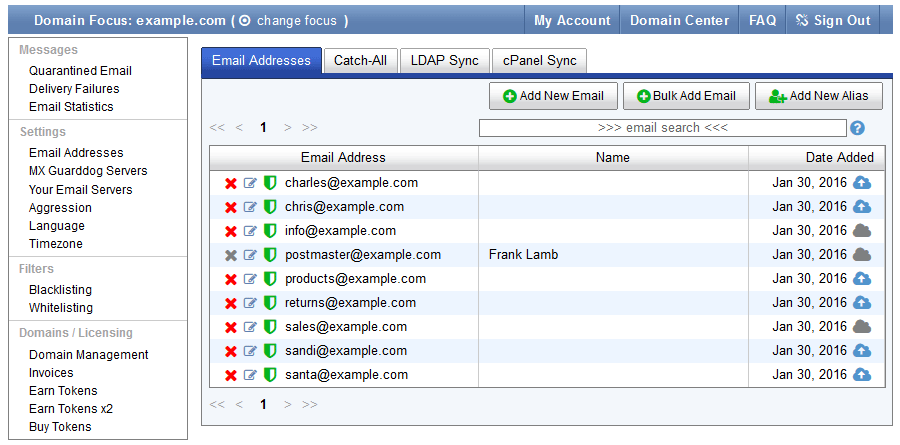Edit the returns@example.com entry
Viewport: 900px width, 445px height.
tap(250, 303)
